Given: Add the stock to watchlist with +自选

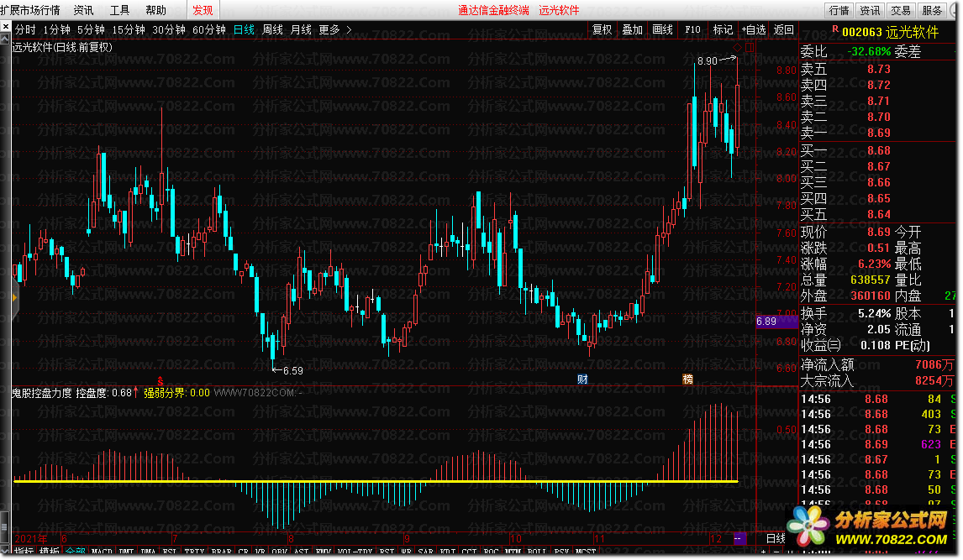Looking at the screenshot, I should tap(754, 29).
